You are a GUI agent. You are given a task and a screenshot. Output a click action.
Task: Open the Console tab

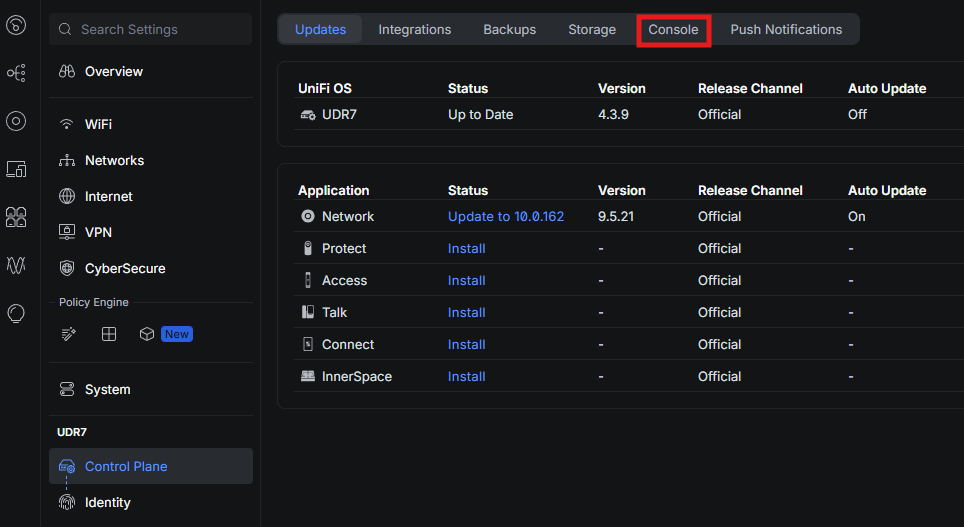(673, 29)
